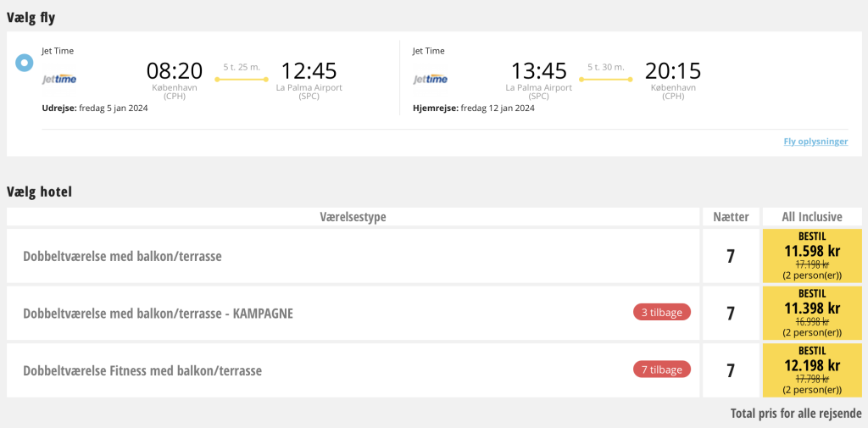Viewport: 868px width, 428px height.
Task: Click the Værelsestype column header
Action: click(x=353, y=216)
